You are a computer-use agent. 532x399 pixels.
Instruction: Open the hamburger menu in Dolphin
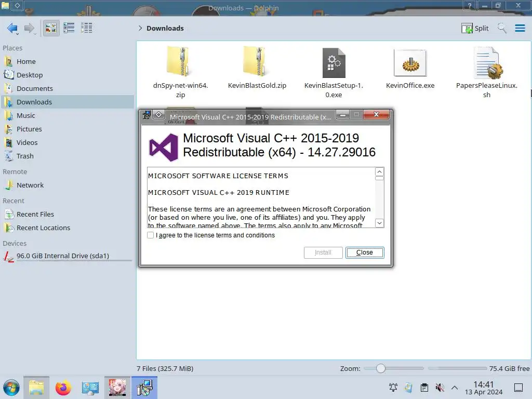click(520, 28)
